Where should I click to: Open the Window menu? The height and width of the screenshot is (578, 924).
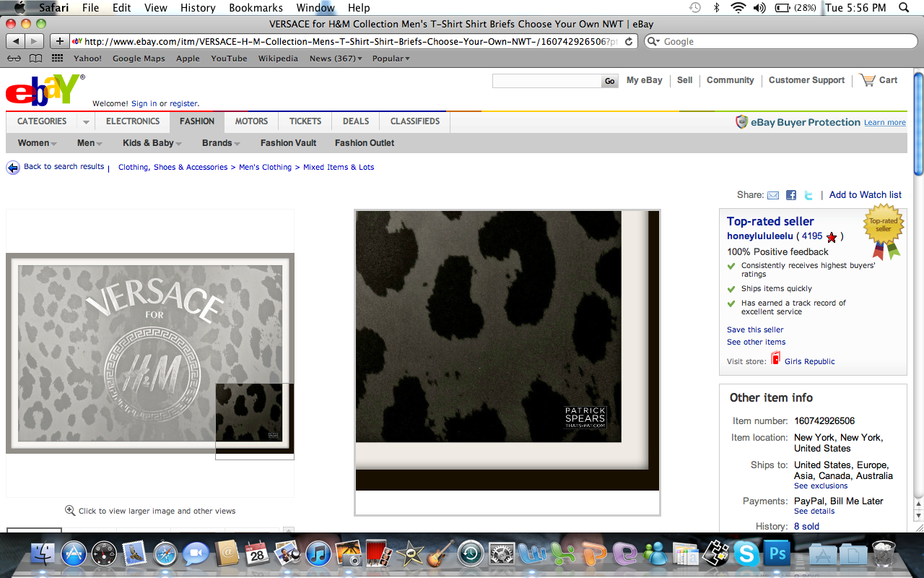(x=315, y=8)
